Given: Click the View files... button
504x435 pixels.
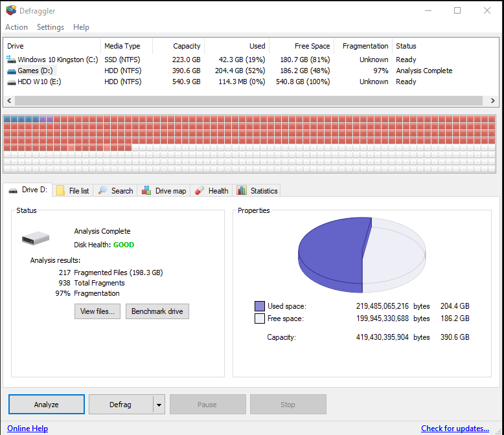Looking at the screenshot, I should click(x=97, y=311).
